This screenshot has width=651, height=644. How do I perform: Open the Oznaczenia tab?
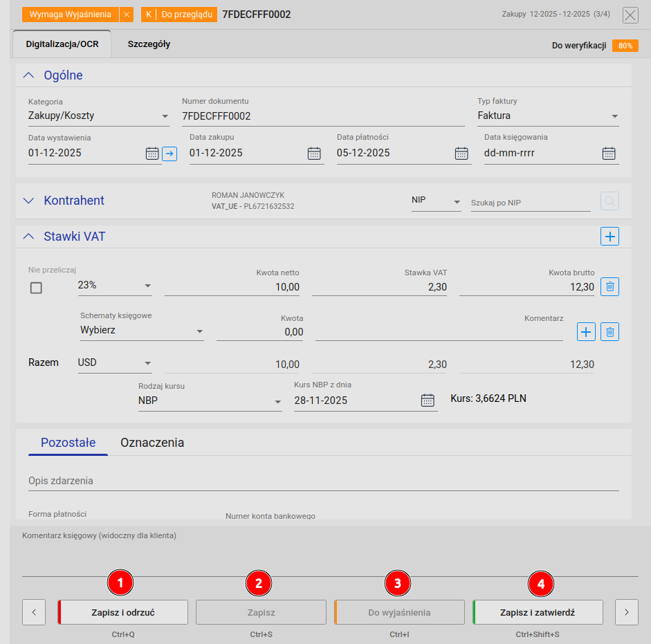click(x=152, y=443)
